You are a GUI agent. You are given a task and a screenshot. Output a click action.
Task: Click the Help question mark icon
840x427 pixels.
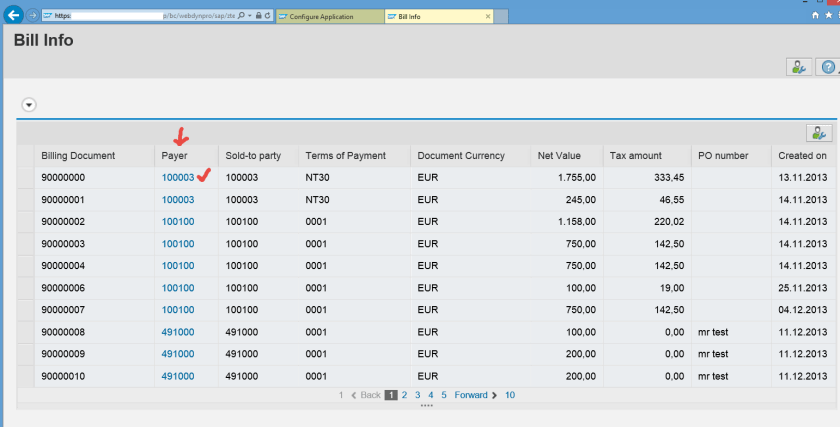pos(827,67)
